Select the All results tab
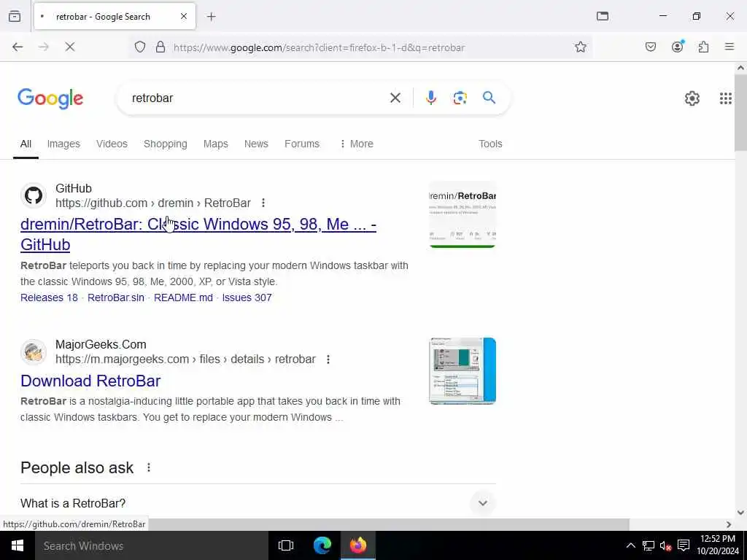 click(26, 144)
